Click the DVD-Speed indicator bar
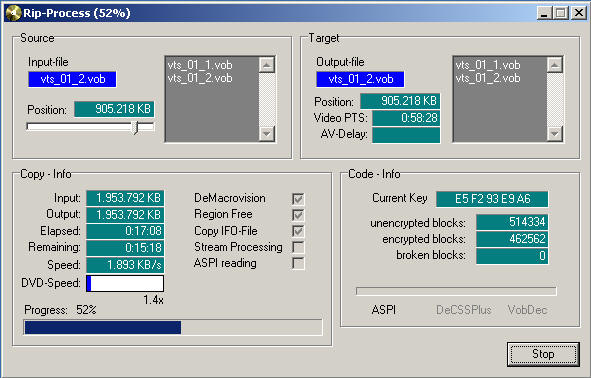Screen dimensions: 591x378 125,283
